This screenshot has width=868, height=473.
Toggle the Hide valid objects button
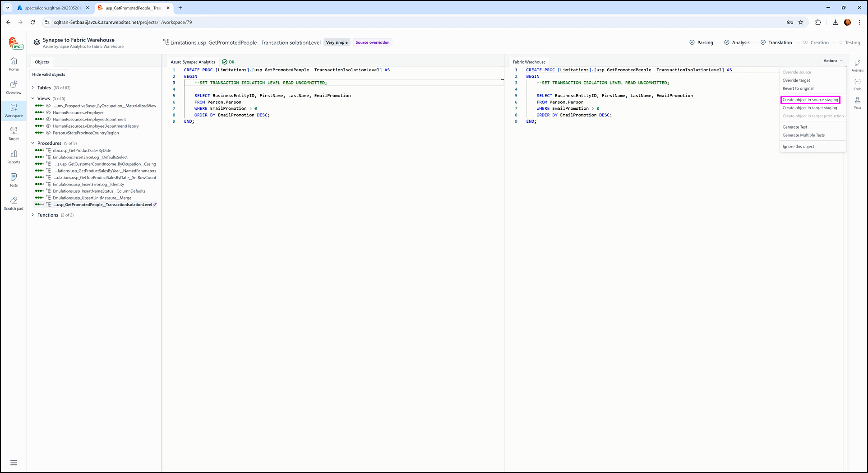49,74
